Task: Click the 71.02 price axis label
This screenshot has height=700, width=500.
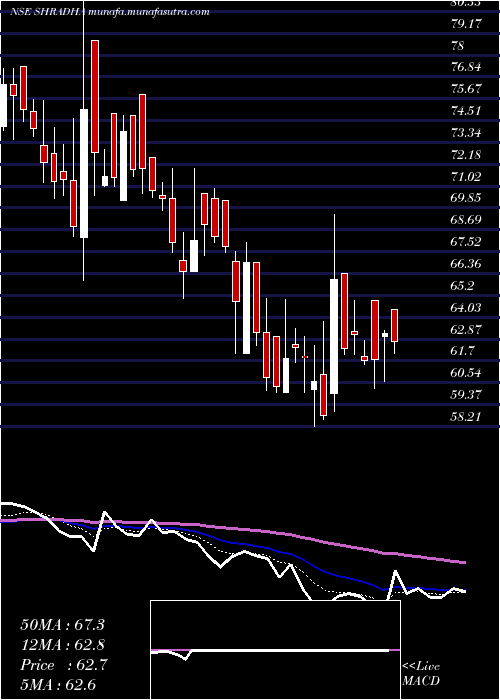Action: (466, 177)
